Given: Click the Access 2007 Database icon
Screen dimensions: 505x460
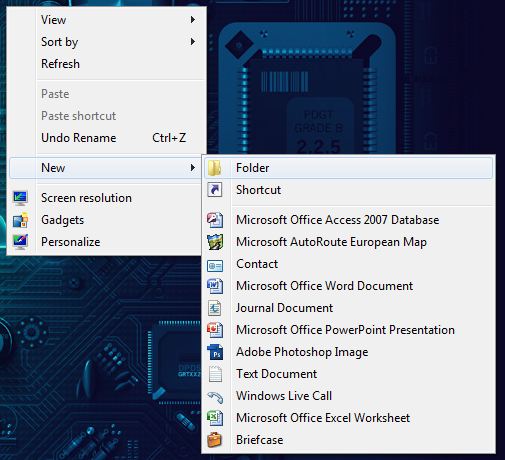Looking at the screenshot, I should (x=215, y=220).
